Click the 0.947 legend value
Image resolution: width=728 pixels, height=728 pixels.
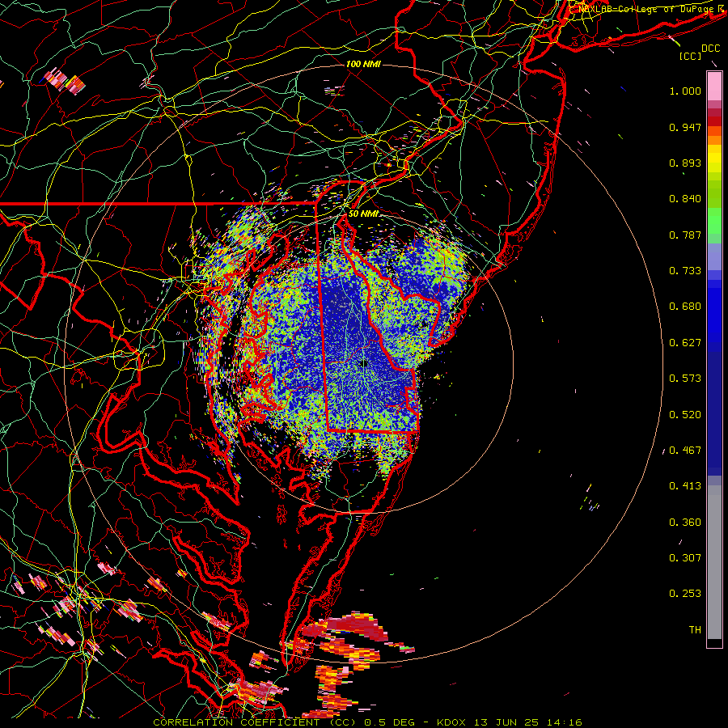tap(685, 127)
